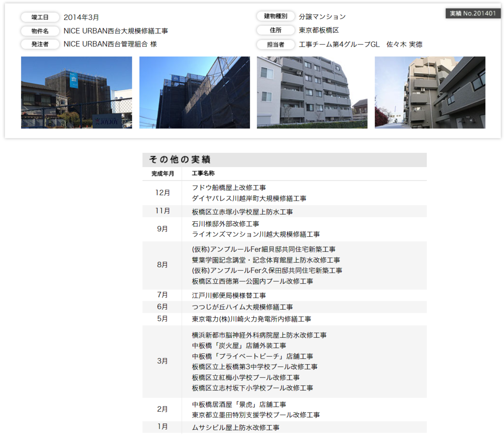Select 横浜新都市脳神経外科病院屋上防水改修工事 entry
The image size is (504, 441).
(x=259, y=335)
